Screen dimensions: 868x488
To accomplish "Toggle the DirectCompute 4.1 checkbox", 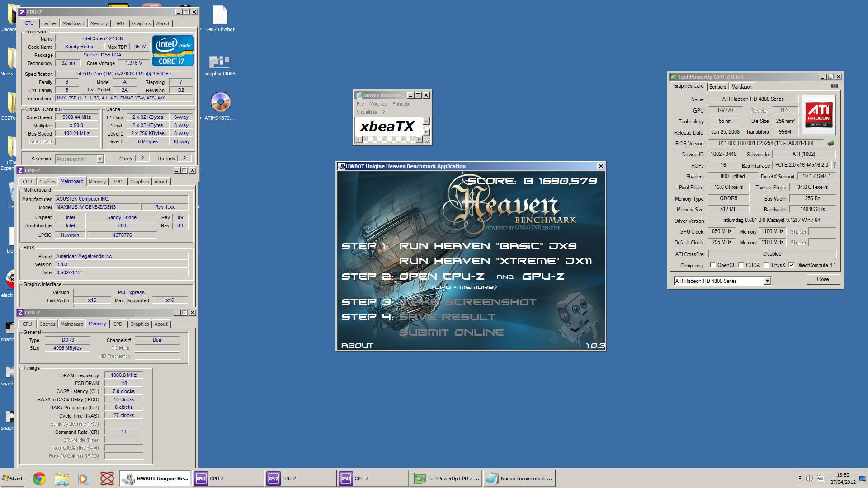I will click(x=791, y=265).
